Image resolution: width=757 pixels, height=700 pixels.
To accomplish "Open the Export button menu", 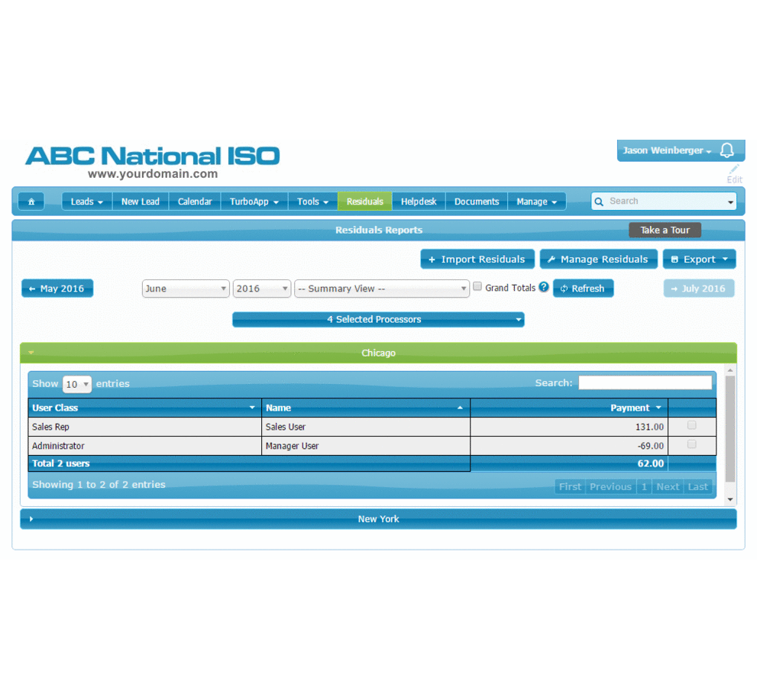I will click(699, 260).
